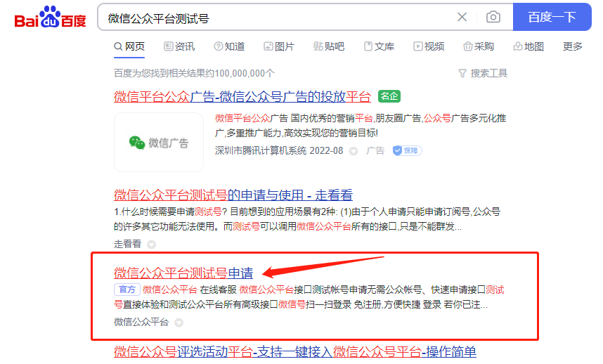The width and height of the screenshot is (603, 364).
Task: Click the green 名企 badge
Action: pos(389,96)
